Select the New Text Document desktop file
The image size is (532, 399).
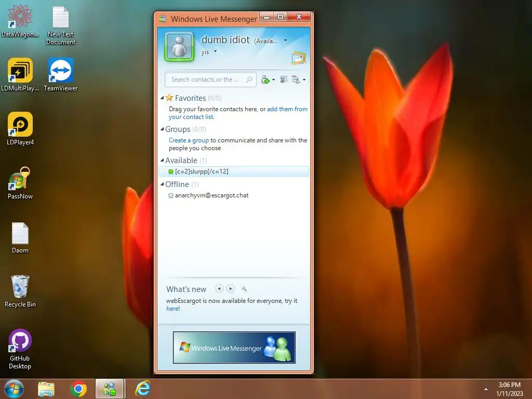pyautogui.click(x=61, y=25)
